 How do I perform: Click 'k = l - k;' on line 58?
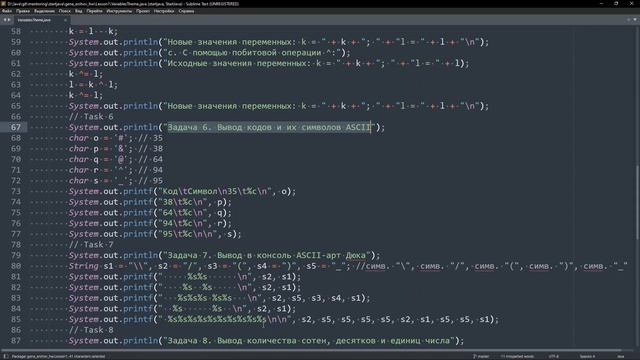[x=93, y=31]
